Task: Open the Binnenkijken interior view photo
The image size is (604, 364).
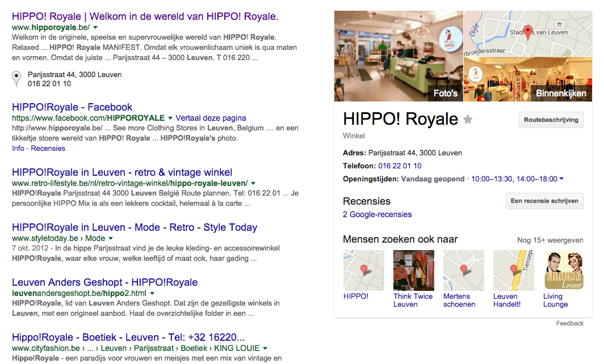Action: click(528, 79)
